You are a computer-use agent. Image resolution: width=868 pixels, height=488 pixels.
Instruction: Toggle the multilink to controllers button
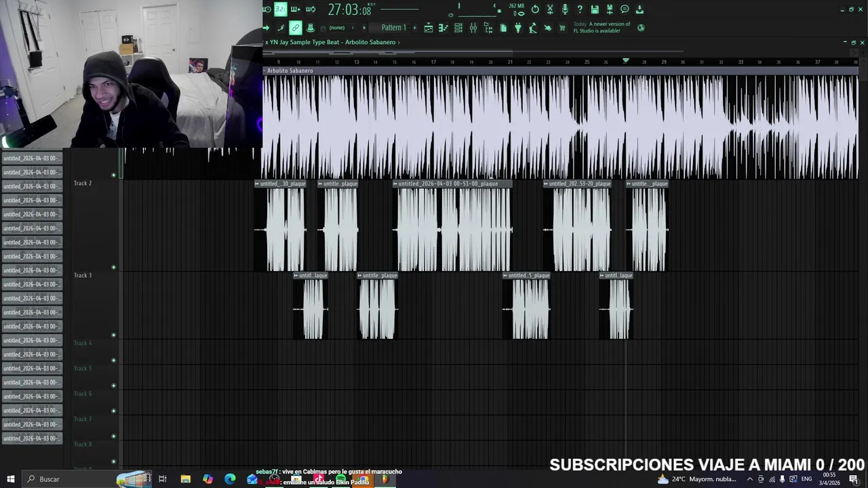coord(296,28)
